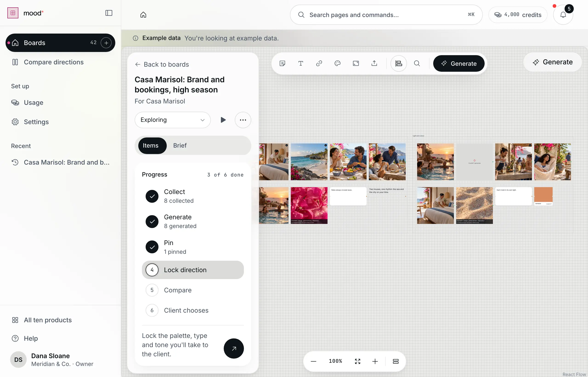
Task: Open All ten products
Action: click(x=60, y=320)
